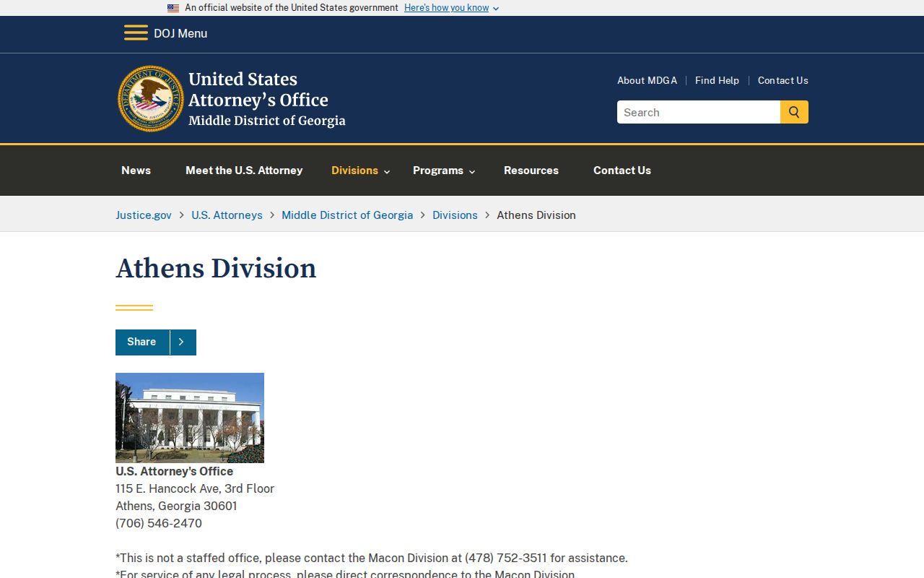Click the 'This is not a staffed office' notice
The height and width of the screenshot is (578, 924).
tap(372, 558)
